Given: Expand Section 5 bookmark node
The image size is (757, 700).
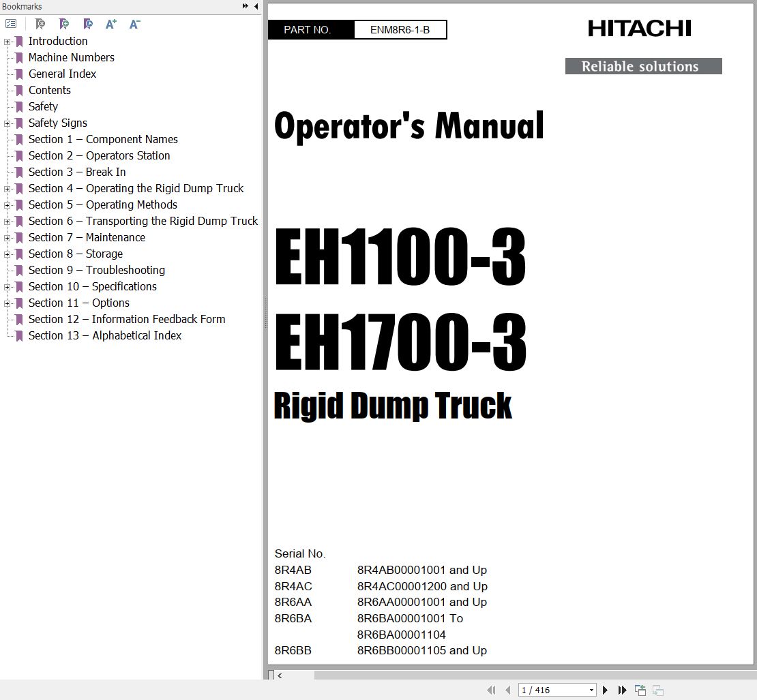Looking at the screenshot, I should point(7,205).
